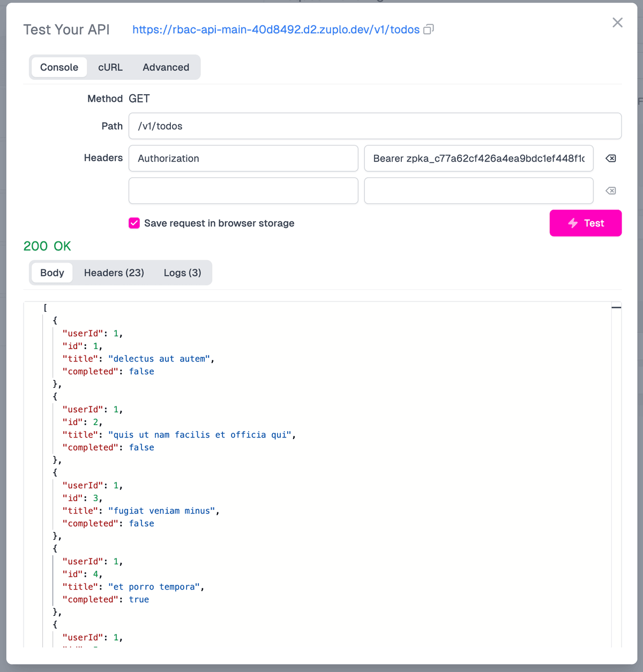Close the Test Your API dialog
The height and width of the screenshot is (672, 643).
(617, 22)
